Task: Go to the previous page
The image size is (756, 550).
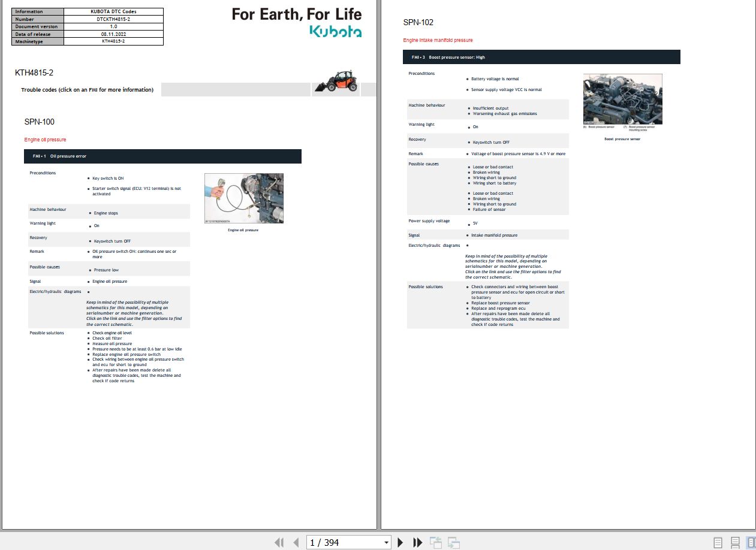Action: click(x=296, y=542)
